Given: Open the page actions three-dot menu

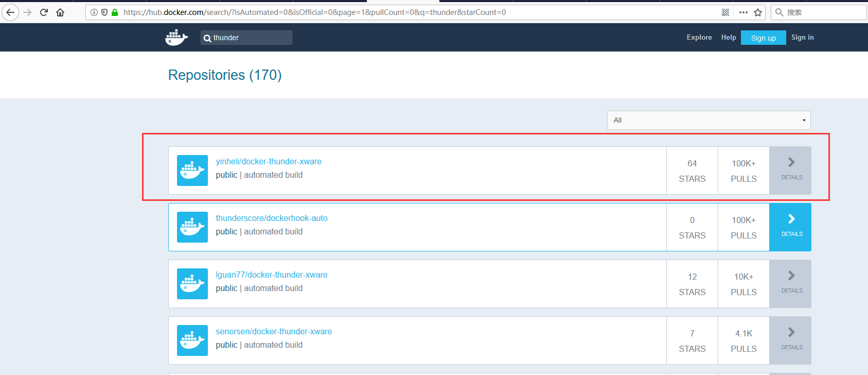Looking at the screenshot, I should (743, 12).
